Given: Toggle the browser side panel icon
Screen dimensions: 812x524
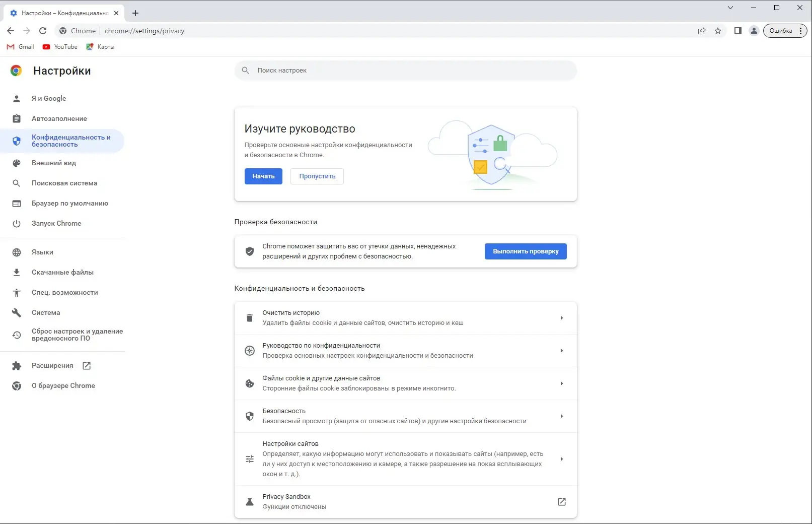Looking at the screenshot, I should point(738,31).
